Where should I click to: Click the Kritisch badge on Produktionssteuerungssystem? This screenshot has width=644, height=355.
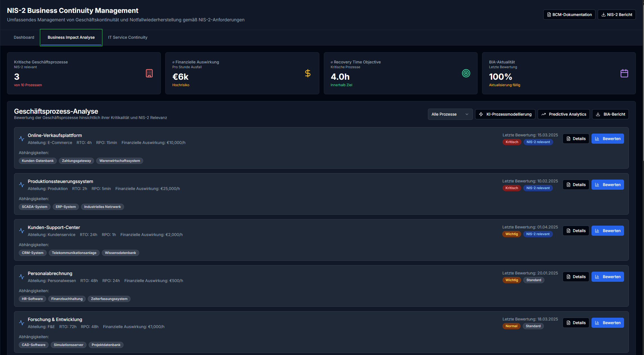click(512, 188)
